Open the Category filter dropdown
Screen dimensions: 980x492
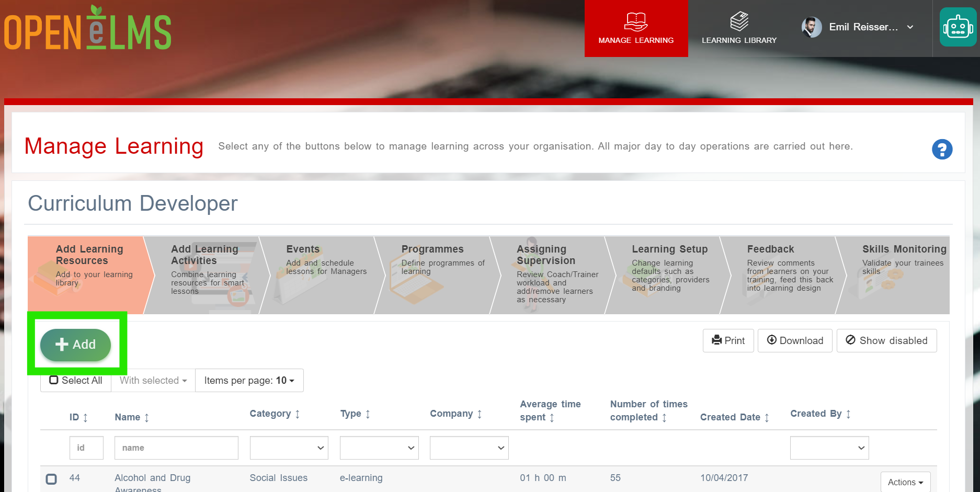[289, 448]
